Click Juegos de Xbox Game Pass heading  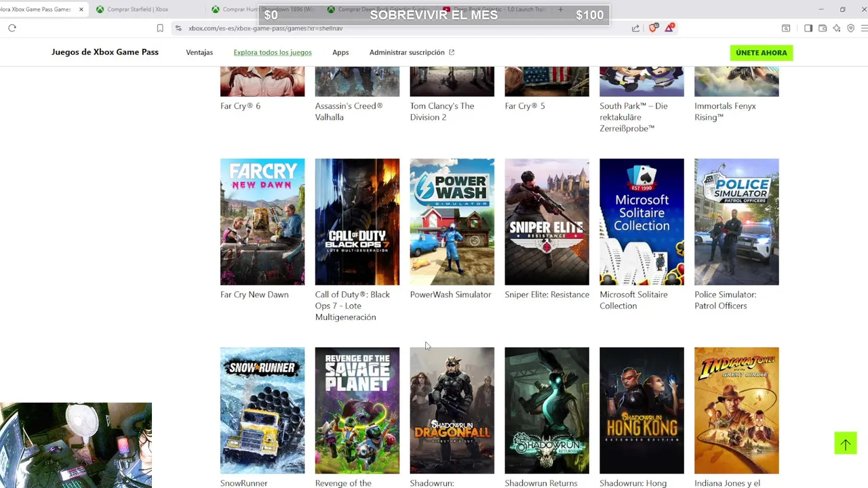105,52
